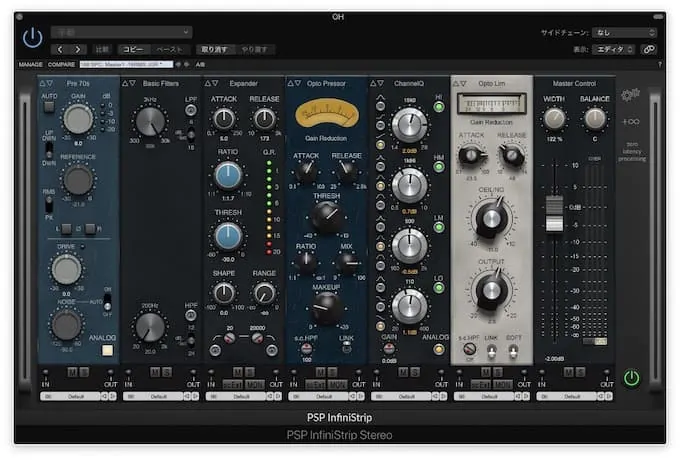Toggle ChannelQ LO band green LED
Image resolution: width=680 pixels, height=460 pixels.
coord(438,287)
